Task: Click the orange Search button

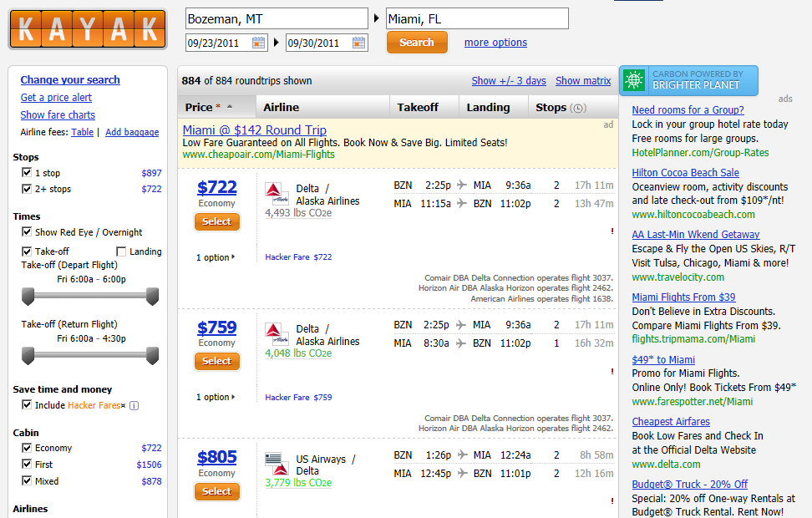Action: [417, 43]
